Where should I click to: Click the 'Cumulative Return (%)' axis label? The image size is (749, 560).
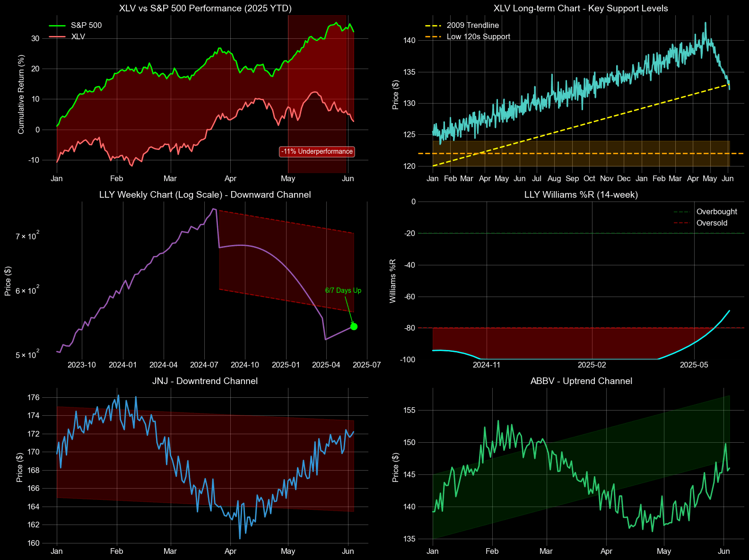[x=21, y=95]
